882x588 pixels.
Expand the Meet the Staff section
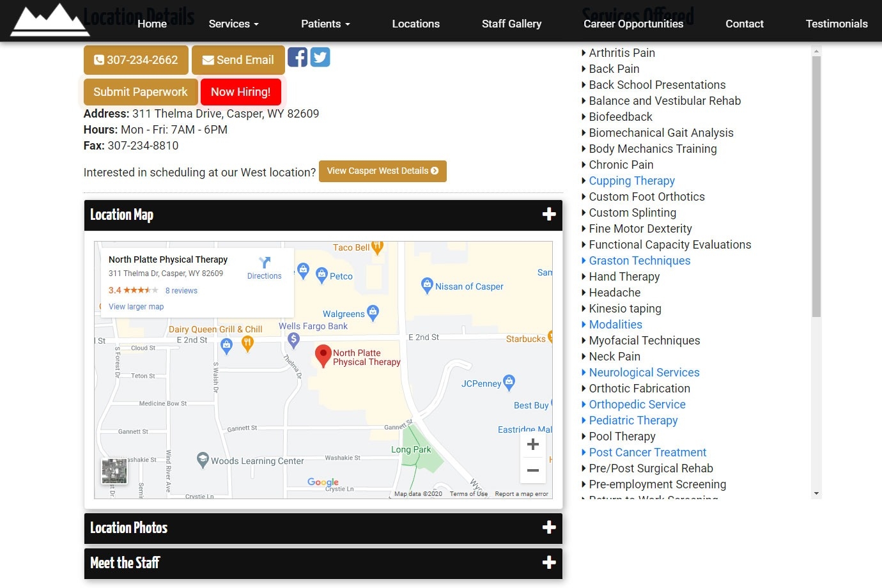[x=323, y=563]
